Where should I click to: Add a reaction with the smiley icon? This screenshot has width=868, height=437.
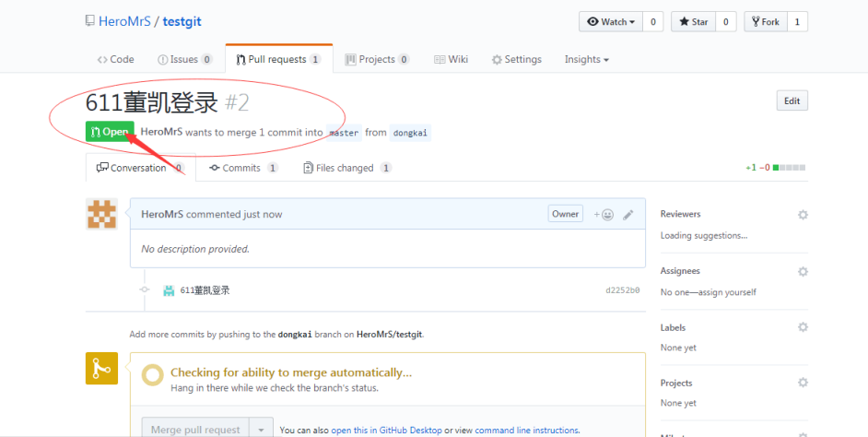click(604, 214)
